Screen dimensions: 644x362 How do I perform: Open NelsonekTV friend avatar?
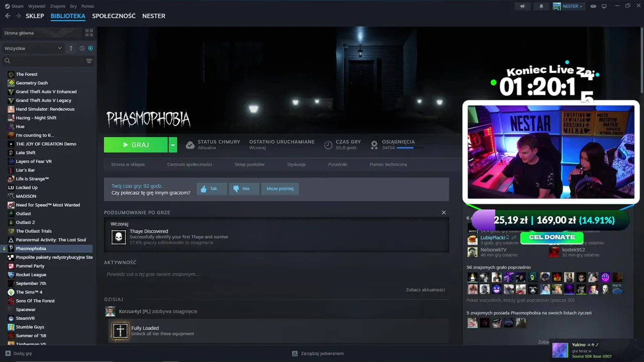[472, 252]
